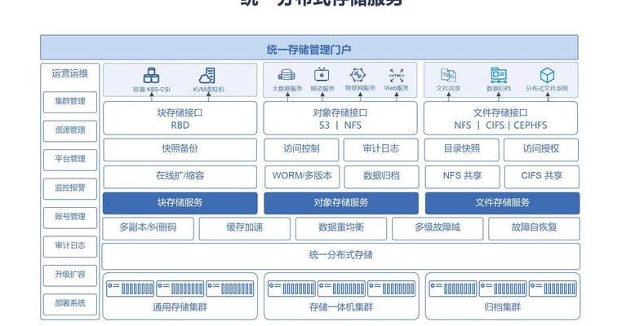This screenshot has height=326, width=644.
Task: Select the 在线扩/缩容 box
Action: click(x=180, y=177)
